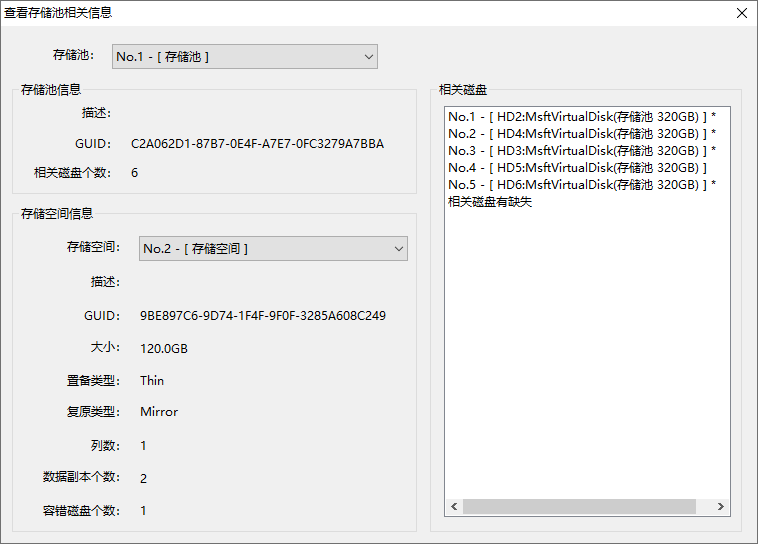Screen dimensions: 758x544
Task: Click the 置备类型 label
Action: point(93,381)
